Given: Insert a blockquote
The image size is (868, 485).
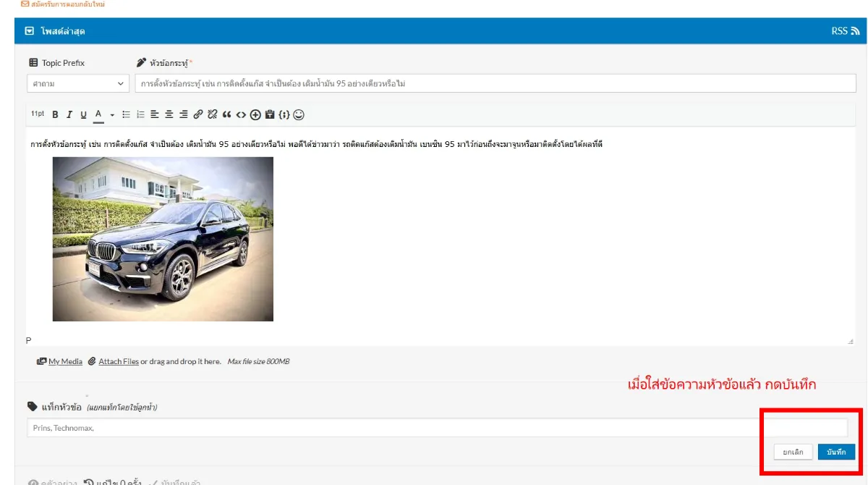Looking at the screenshot, I should point(226,114).
